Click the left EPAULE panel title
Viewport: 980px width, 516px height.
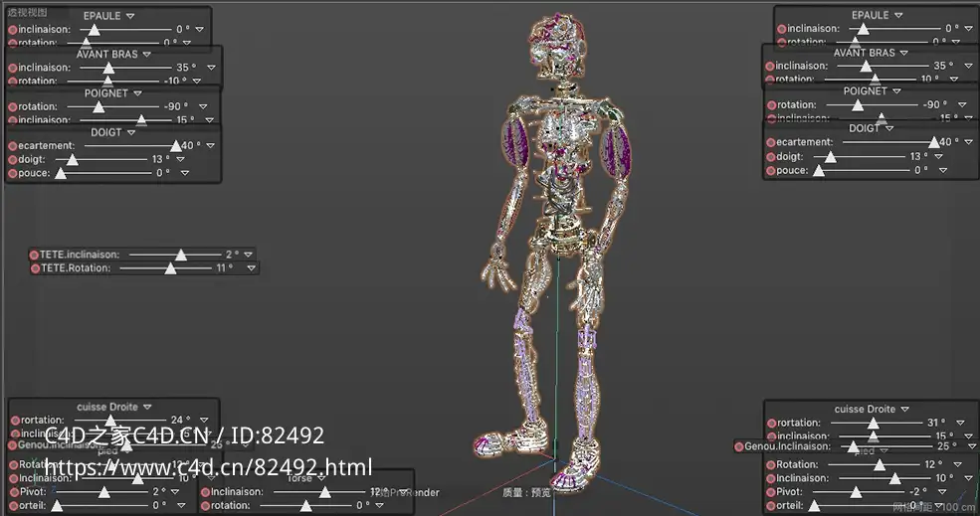[x=101, y=16]
